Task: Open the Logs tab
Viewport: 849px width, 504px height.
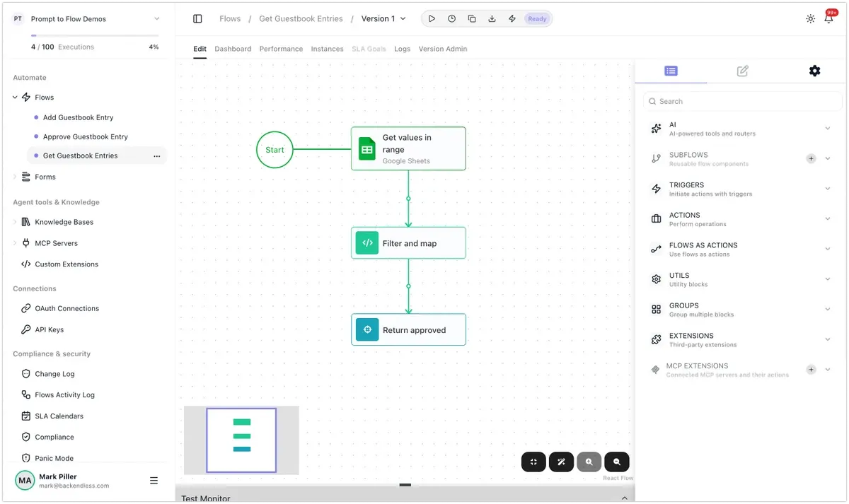Action: coord(402,49)
